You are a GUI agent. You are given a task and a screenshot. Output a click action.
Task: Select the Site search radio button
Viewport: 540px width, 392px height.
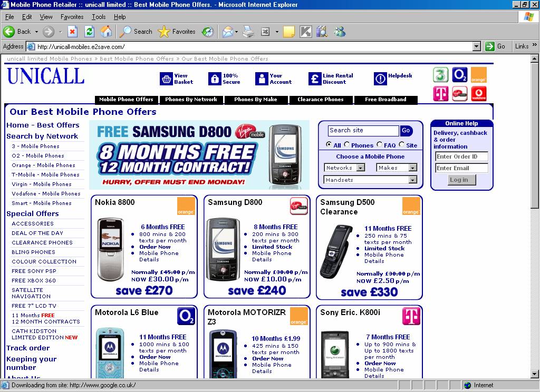point(401,144)
